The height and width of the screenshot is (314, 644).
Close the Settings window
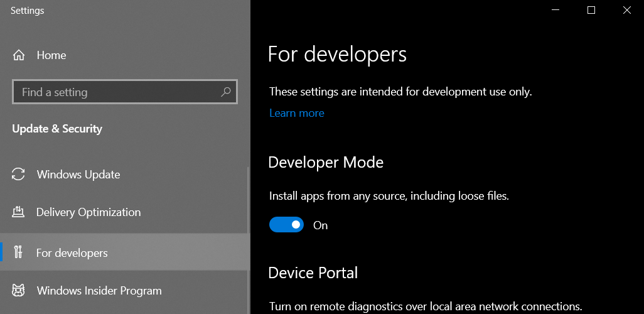click(627, 10)
